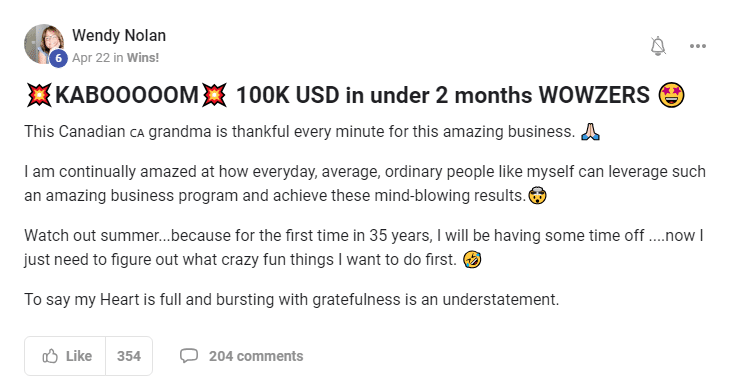749x389 pixels.
Task: Click the star-eyes emoji in title
Action: point(671,95)
